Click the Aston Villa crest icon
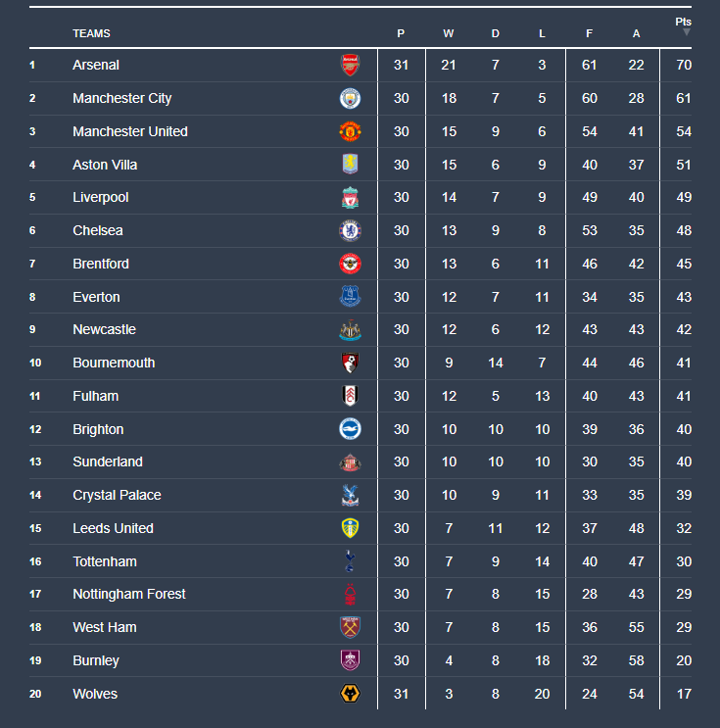The height and width of the screenshot is (728, 720). pos(350,165)
